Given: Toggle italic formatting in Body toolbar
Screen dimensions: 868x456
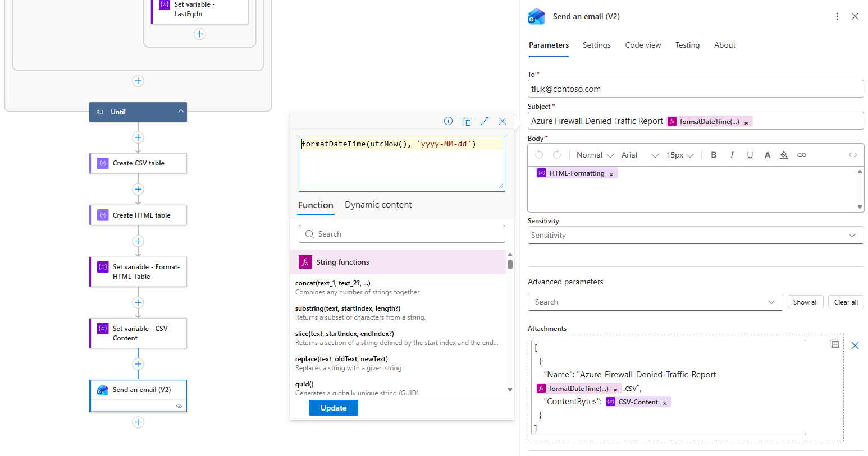Looking at the screenshot, I should click(x=732, y=155).
